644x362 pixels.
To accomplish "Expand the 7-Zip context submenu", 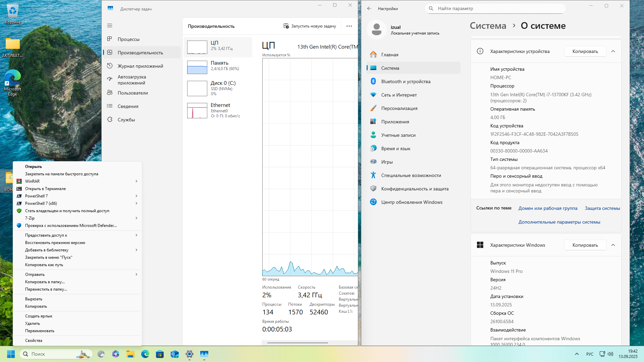I will pos(136,218).
